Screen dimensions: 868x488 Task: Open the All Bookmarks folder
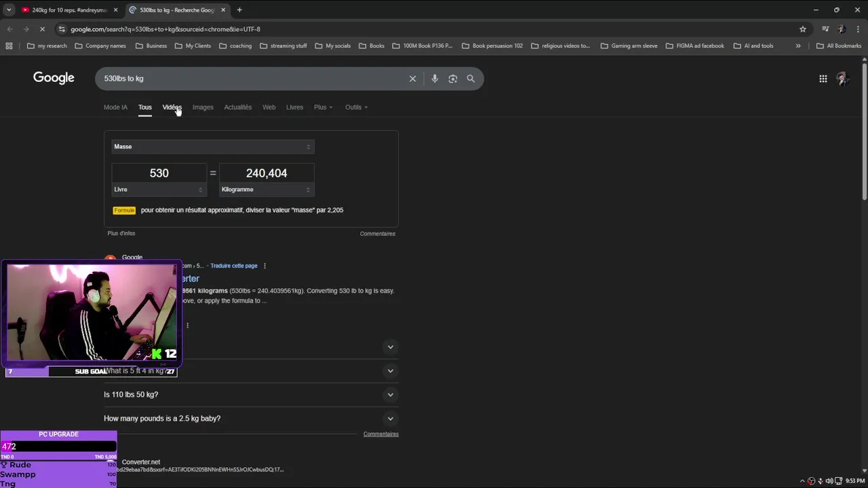point(839,46)
